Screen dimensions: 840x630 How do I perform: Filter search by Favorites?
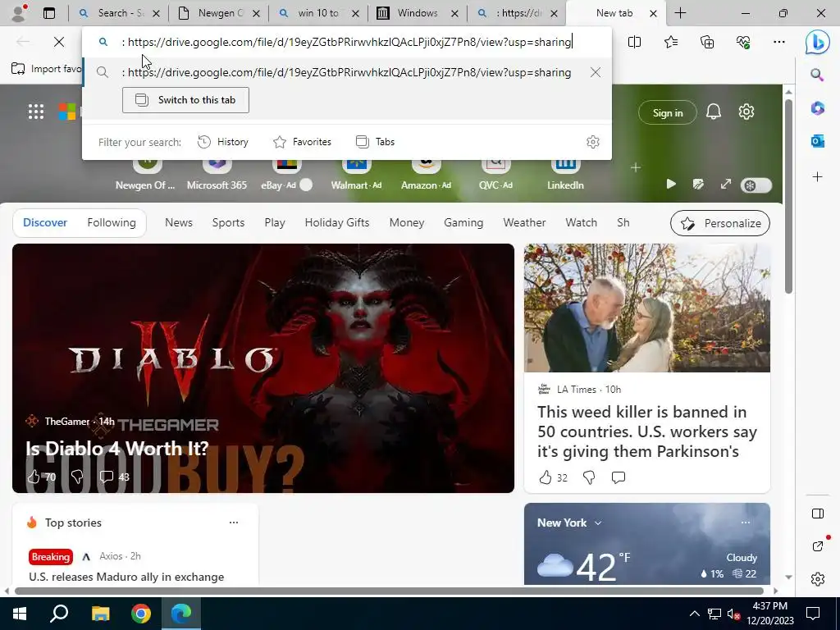tap(302, 142)
